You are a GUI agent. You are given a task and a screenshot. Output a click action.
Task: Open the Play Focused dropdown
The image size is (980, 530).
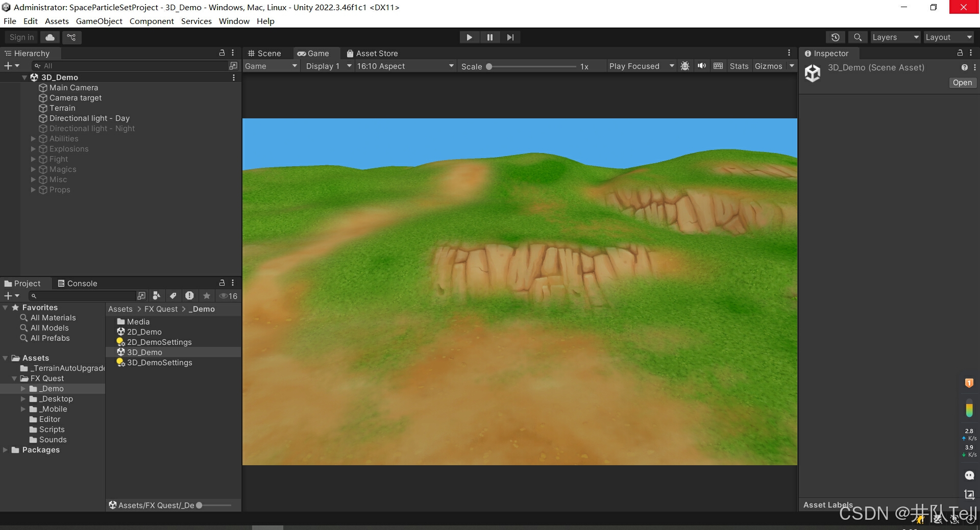pyautogui.click(x=641, y=66)
